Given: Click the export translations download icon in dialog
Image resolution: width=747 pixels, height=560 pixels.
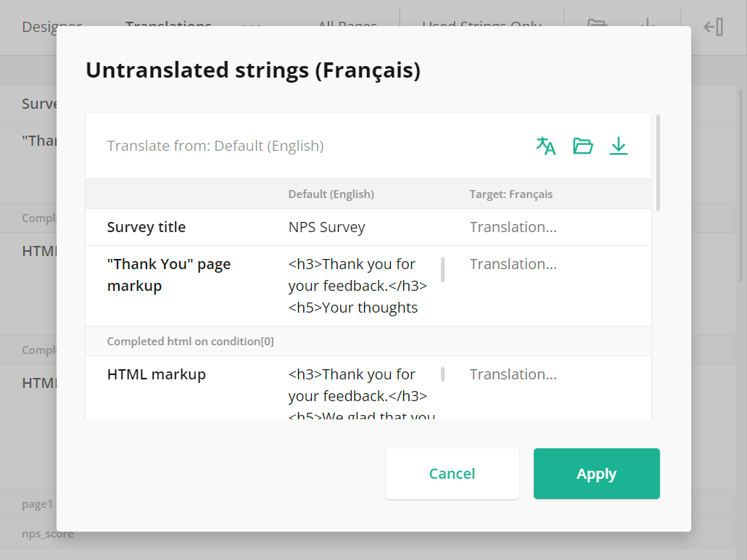Looking at the screenshot, I should [618, 145].
